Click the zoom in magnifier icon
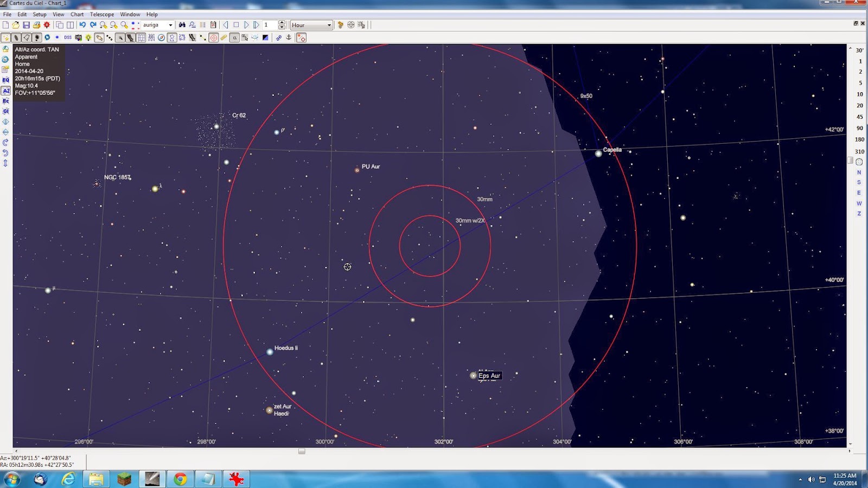Screen dimensions: 868x488 tap(103, 25)
